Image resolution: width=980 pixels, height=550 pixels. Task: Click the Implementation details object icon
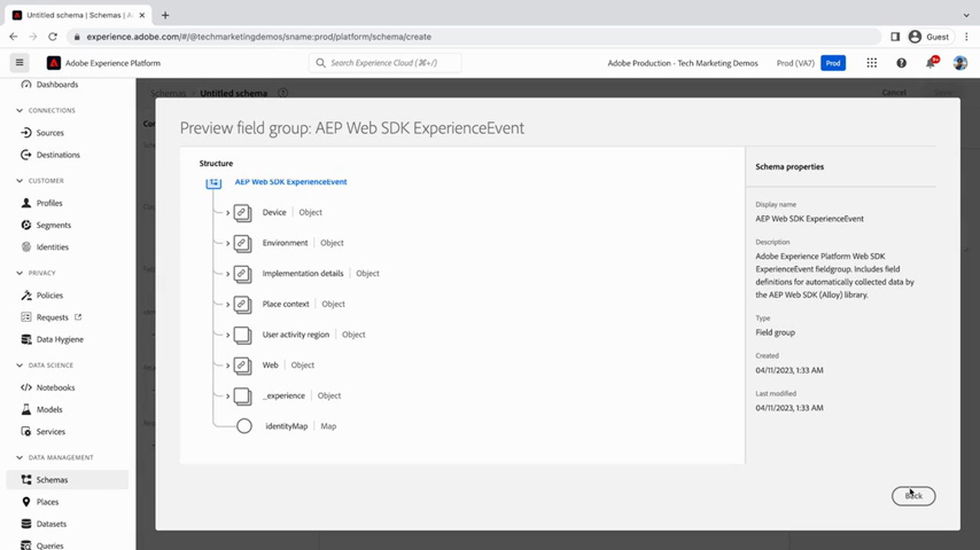(243, 274)
